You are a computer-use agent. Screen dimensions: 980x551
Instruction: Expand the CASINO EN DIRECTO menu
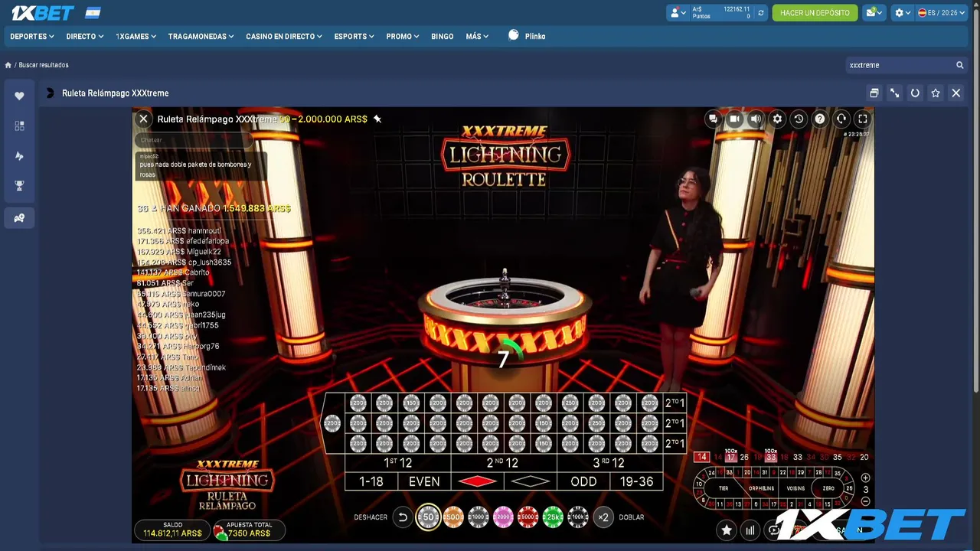[x=284, y=36]
